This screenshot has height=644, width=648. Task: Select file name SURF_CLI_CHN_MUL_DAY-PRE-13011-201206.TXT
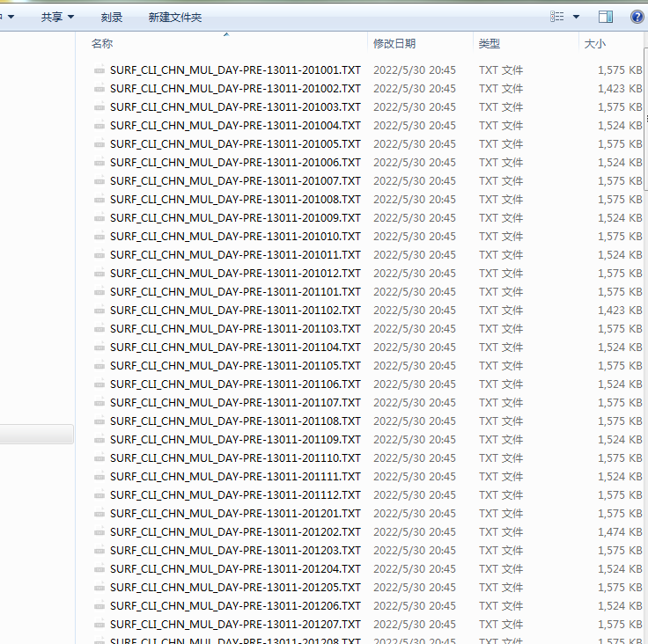coord(235,606)
